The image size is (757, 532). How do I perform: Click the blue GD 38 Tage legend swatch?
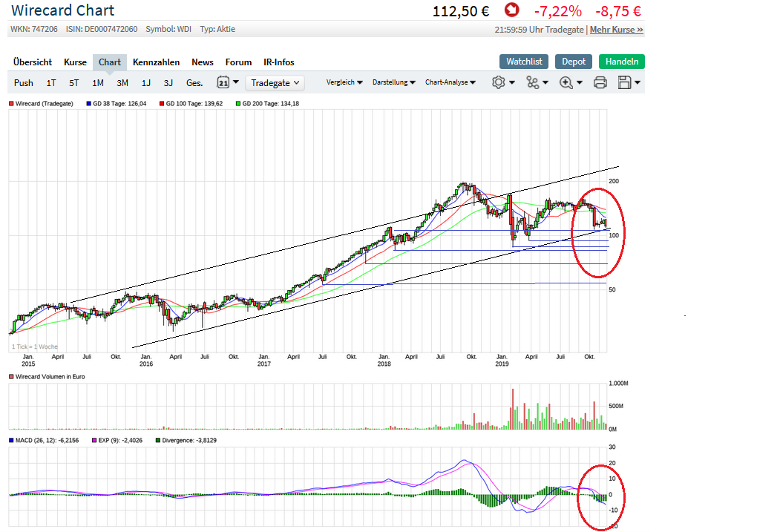88,103
